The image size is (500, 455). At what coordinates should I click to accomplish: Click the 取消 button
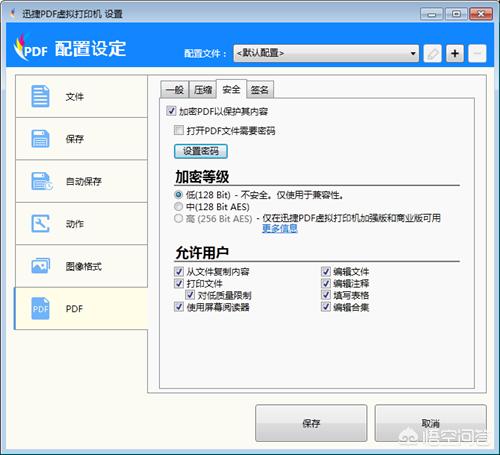(x=430, y=423)
